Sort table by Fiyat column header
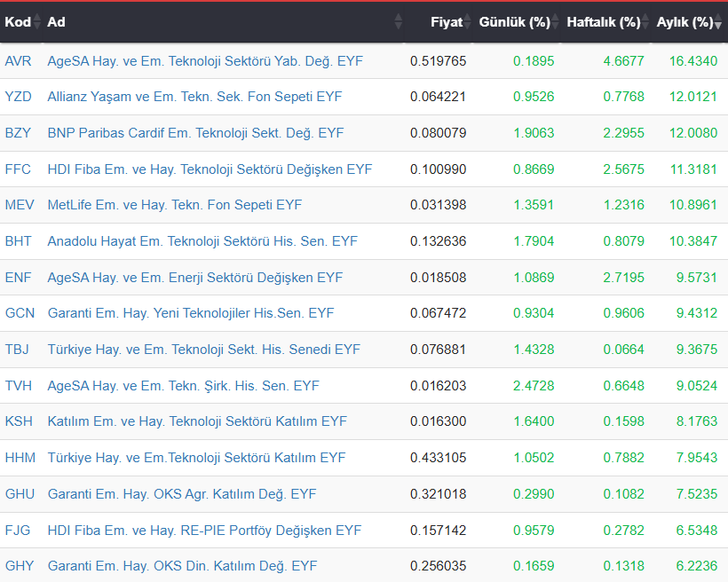The image size is (728, 582). (x=439, y=22)
